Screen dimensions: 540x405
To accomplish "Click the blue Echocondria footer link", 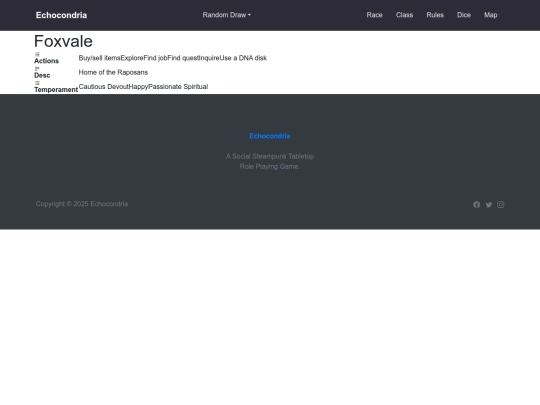I will point(270,136).
